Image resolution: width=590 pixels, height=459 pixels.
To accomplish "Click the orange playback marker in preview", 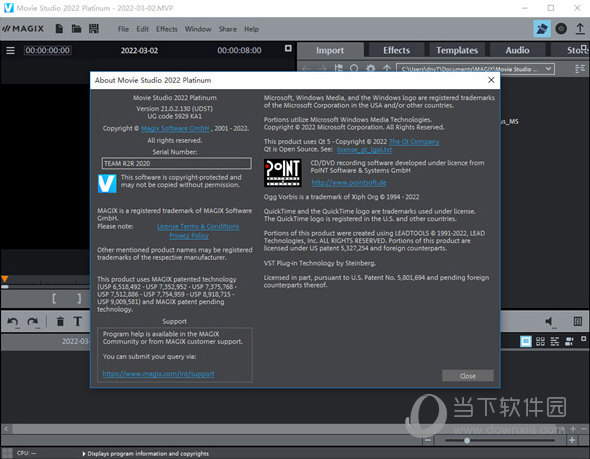I will tap(5, 279).
